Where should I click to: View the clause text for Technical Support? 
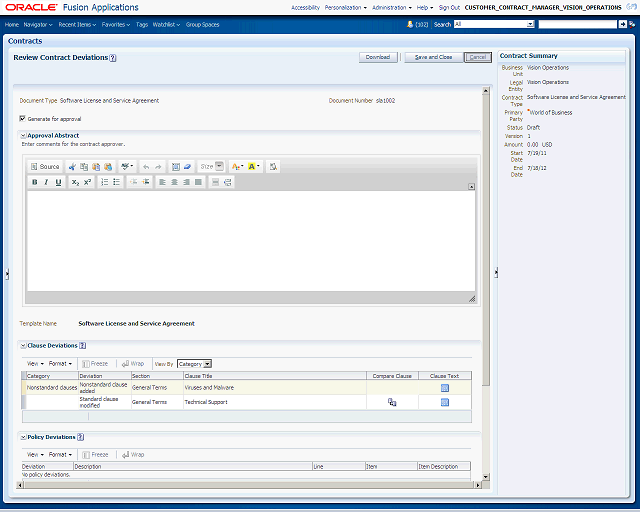[x=445, y=403]
